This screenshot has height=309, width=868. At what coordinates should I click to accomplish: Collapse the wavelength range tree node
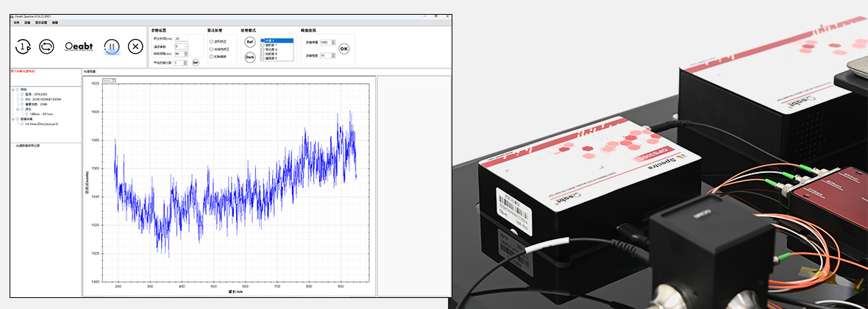[x=18, y=109]
